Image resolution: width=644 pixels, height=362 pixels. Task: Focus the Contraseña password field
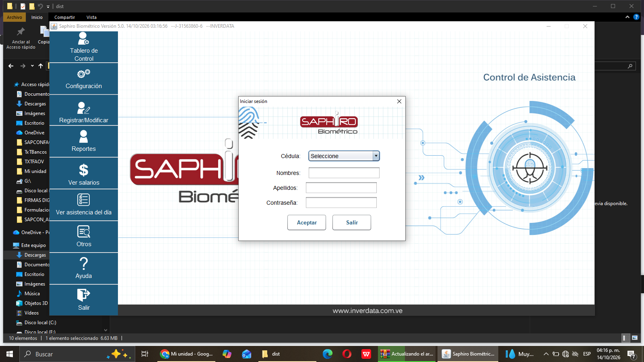point(341,203)
